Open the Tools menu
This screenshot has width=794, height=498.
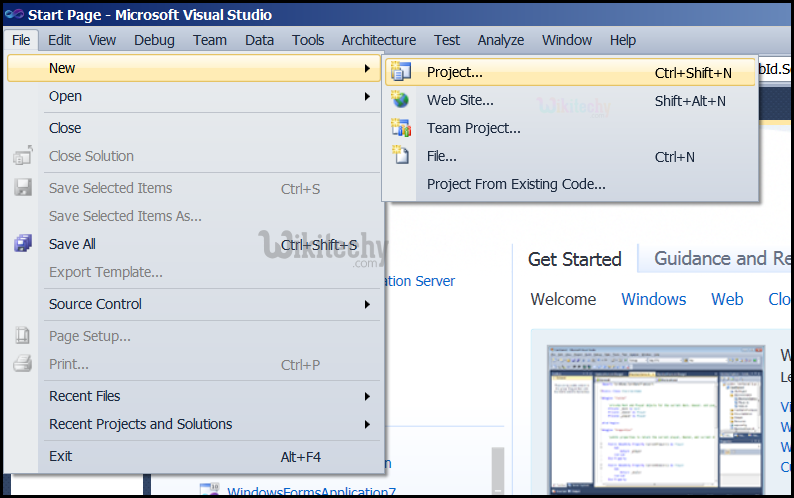pos(308,40)
